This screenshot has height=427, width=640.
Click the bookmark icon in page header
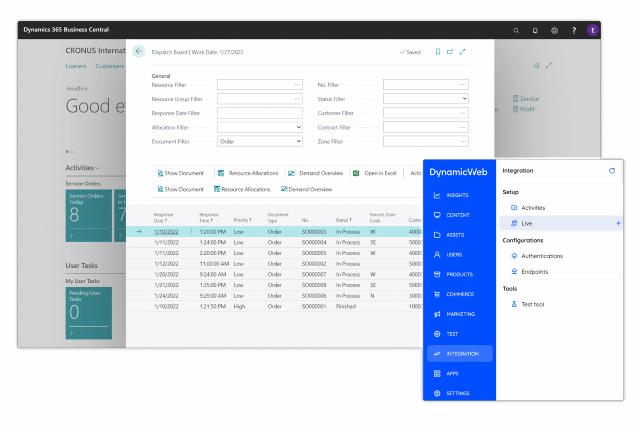440,51
